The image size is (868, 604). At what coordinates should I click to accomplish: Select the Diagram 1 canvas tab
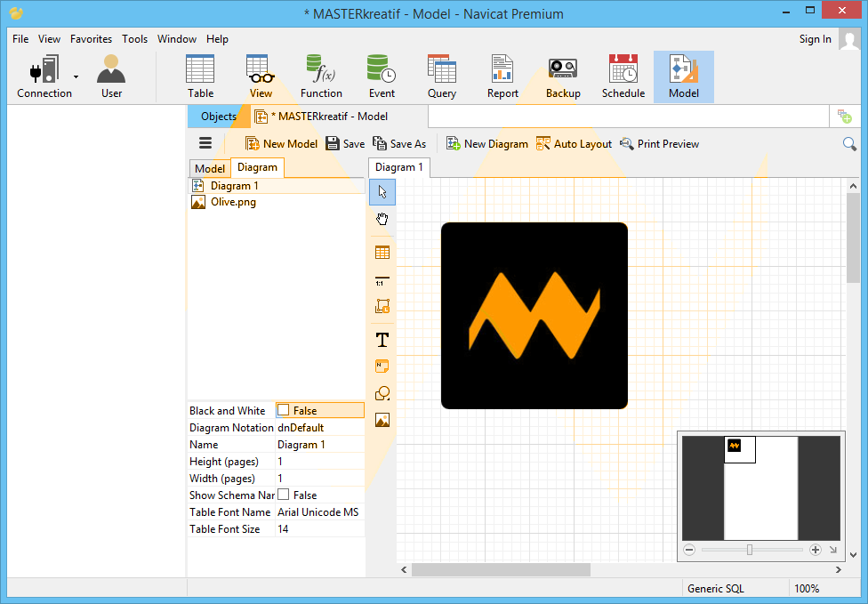398,167
